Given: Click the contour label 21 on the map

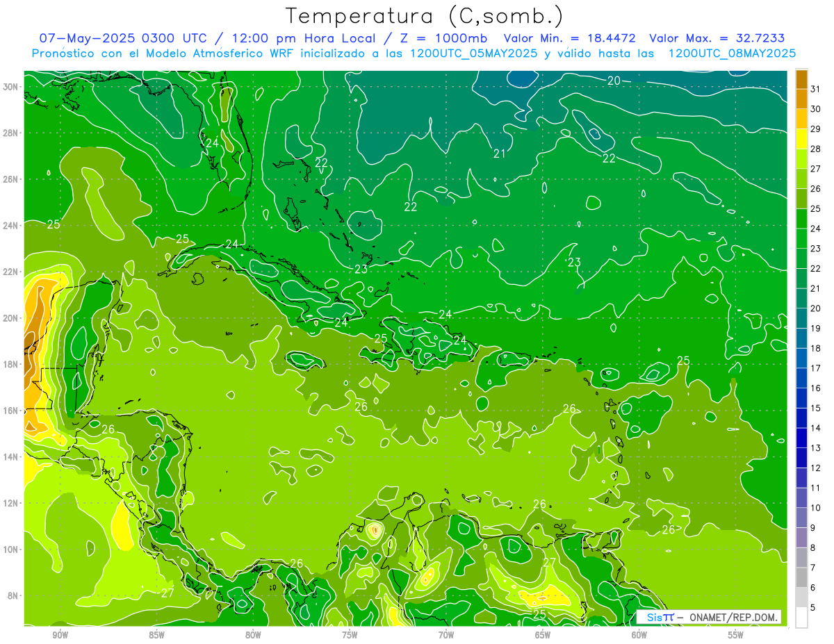Looking at the screenshot, I should (499, 154).
